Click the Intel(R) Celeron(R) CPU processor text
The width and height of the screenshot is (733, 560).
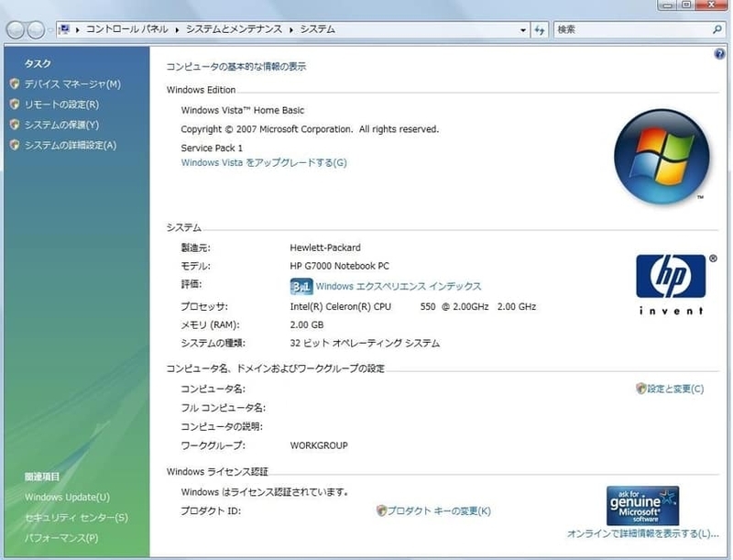340,307
